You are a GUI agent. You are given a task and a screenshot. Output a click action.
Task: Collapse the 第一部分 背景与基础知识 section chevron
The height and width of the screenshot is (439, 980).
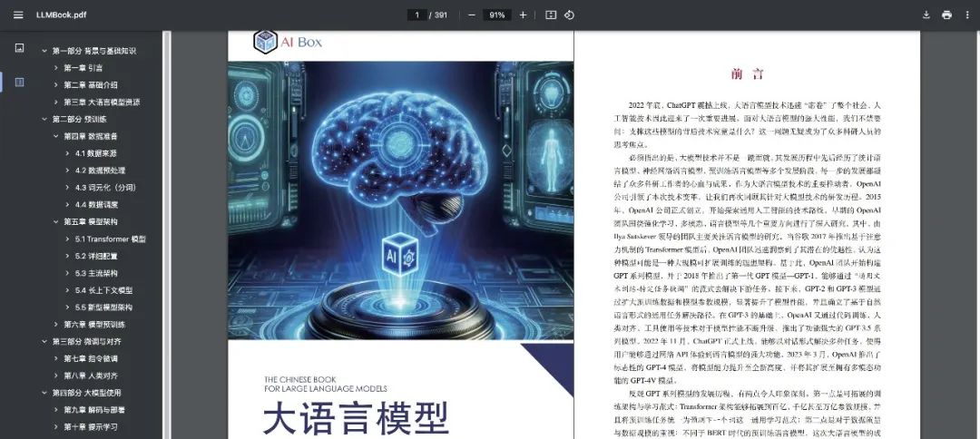[x=44, y=51]
